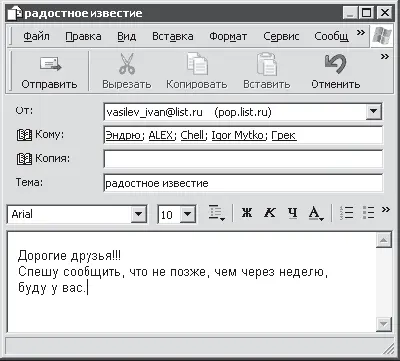Open the Сообщ menu
This screenshot has width=400, height=361.
tap(331, 36)
